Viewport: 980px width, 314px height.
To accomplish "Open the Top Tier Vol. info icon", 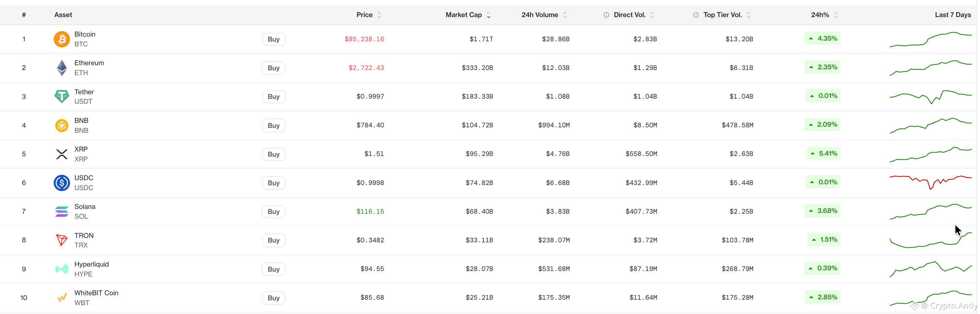I will click(695, 15).
